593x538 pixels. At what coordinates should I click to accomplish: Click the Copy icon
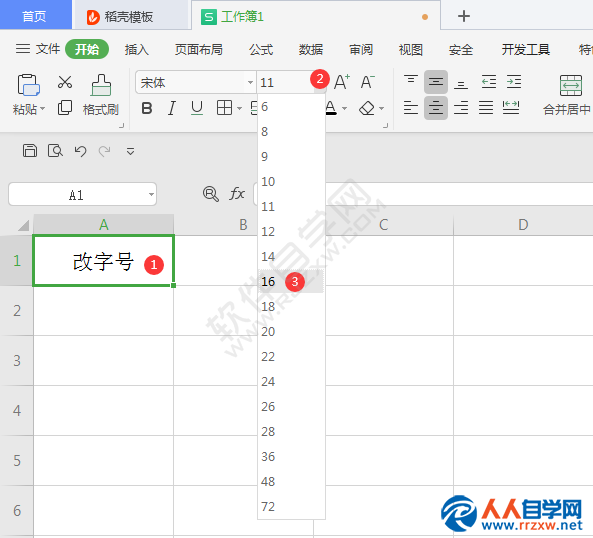(65, 108)
